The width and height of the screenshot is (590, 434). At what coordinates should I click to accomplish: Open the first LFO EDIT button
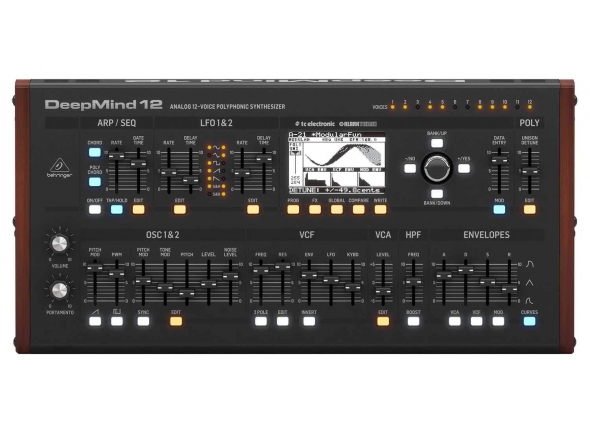(x=179, y=210)
